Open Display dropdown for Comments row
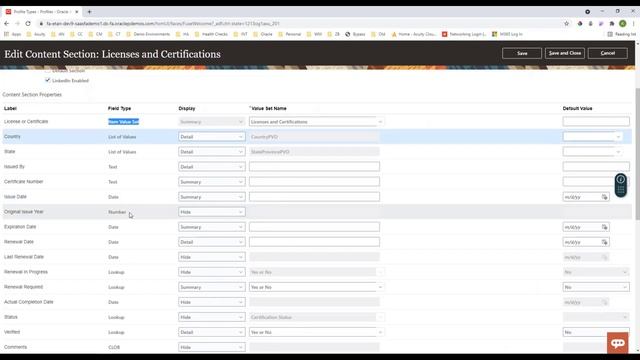 coord(211,347)
